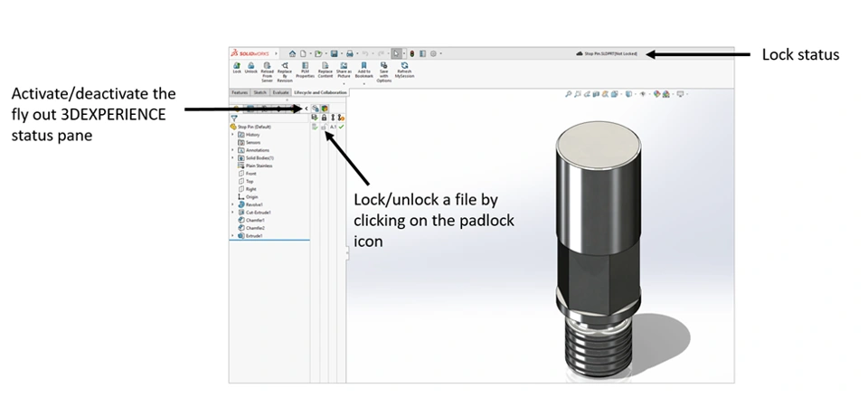Select the Plain Stainless material
Viewport: 868px width, 398px height.
pyautogui.click(x=255, y=166)
